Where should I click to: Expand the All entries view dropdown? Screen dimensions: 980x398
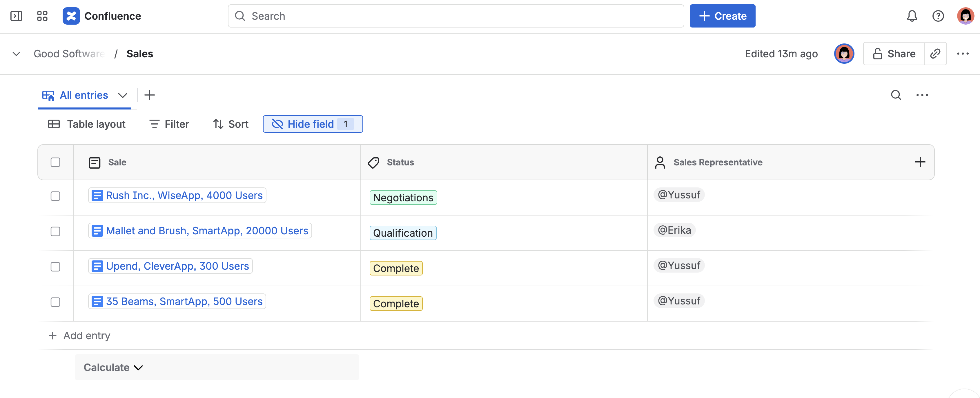tap(122, 95)
